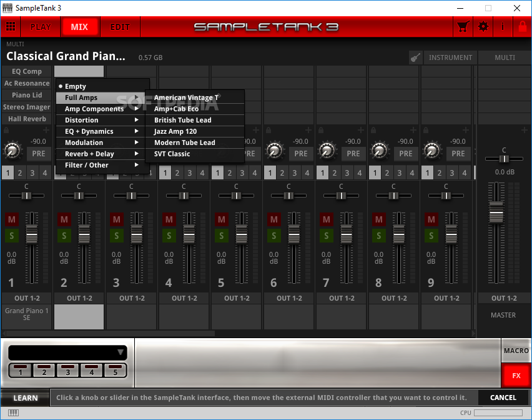Screen dimensions: 532x420
Task: Choose British Tube Lead amp
Action: pos(195,120)
